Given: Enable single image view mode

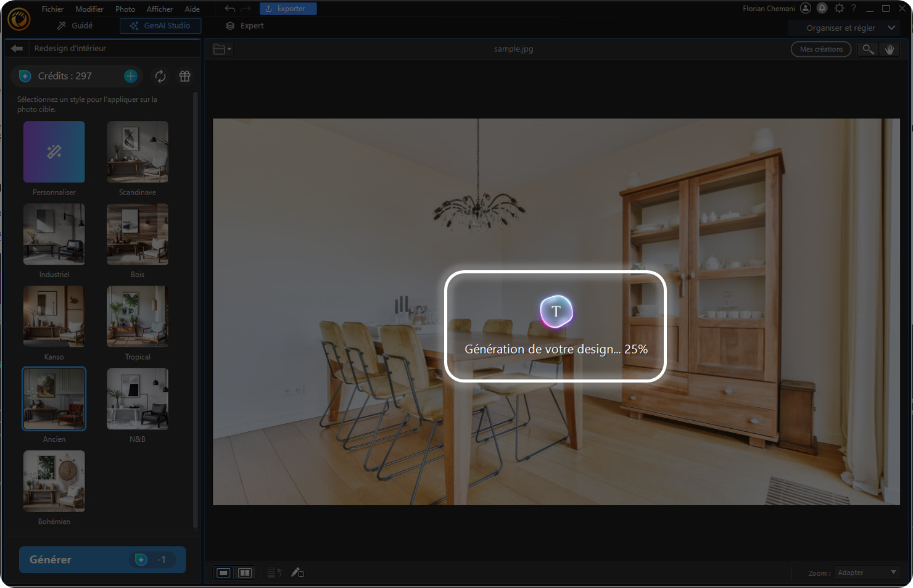Looking at the screenshot, I should (x=223, y=573).
